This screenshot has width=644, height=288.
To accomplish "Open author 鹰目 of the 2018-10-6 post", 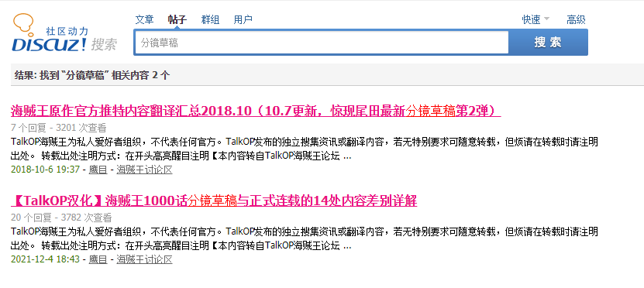I will point(98,169).
